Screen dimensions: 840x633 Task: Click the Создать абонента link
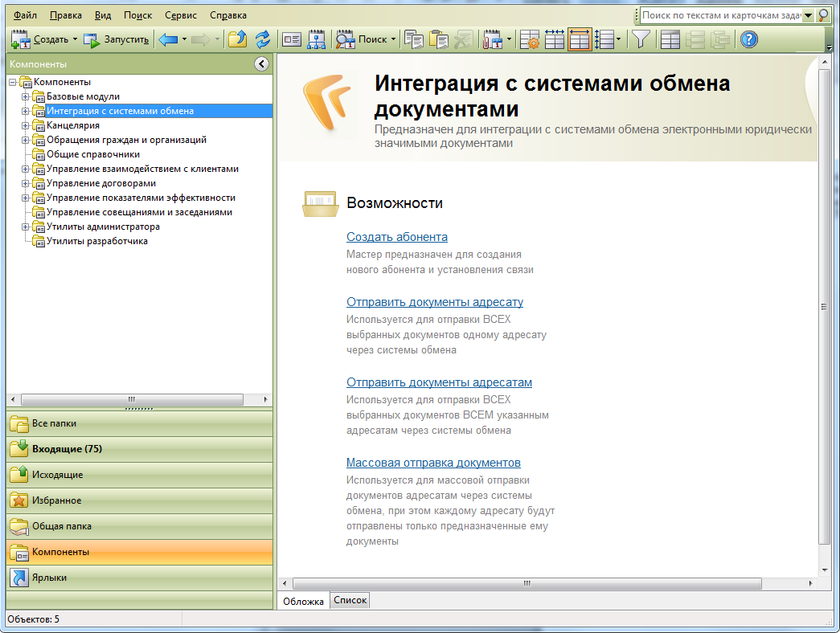pyautogui.click(x=397, y=237)
